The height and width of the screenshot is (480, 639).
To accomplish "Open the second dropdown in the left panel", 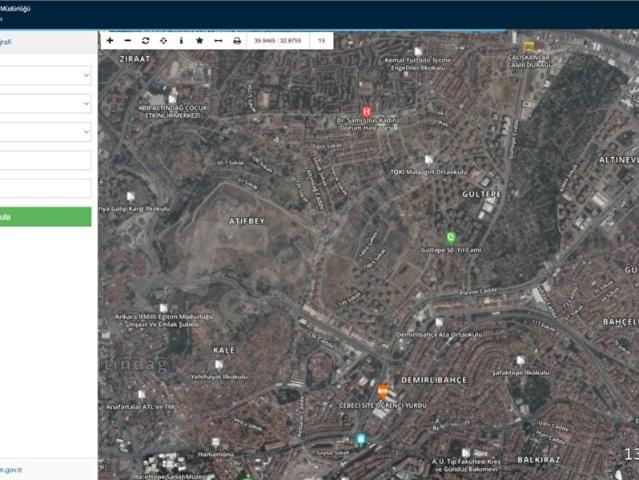I will (45, 103).
